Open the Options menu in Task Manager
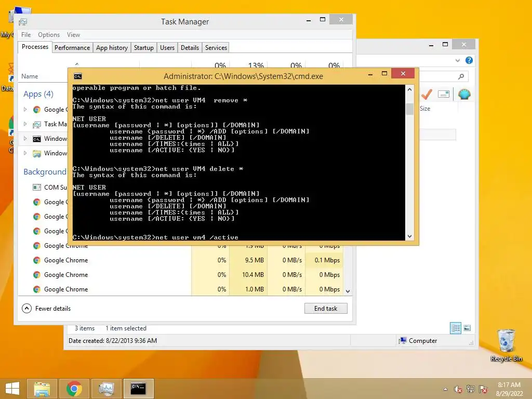 tap(48, 35)
